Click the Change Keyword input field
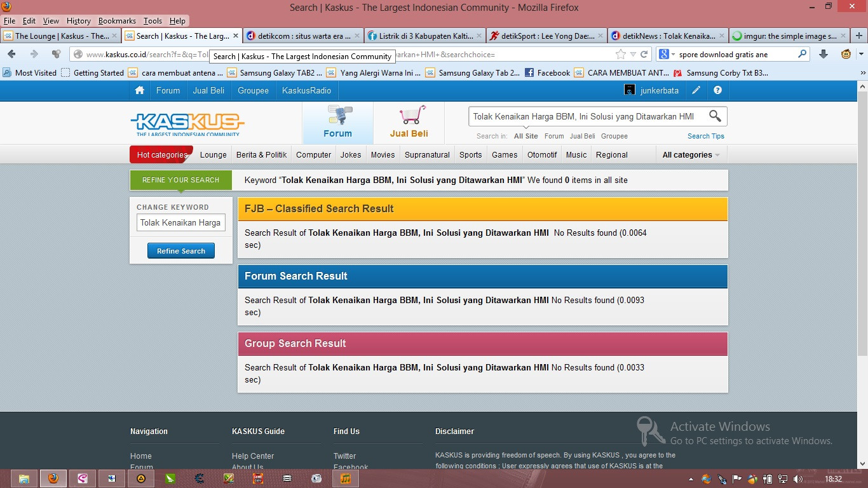This screenshot has height=488, width=868. [181, 222]
